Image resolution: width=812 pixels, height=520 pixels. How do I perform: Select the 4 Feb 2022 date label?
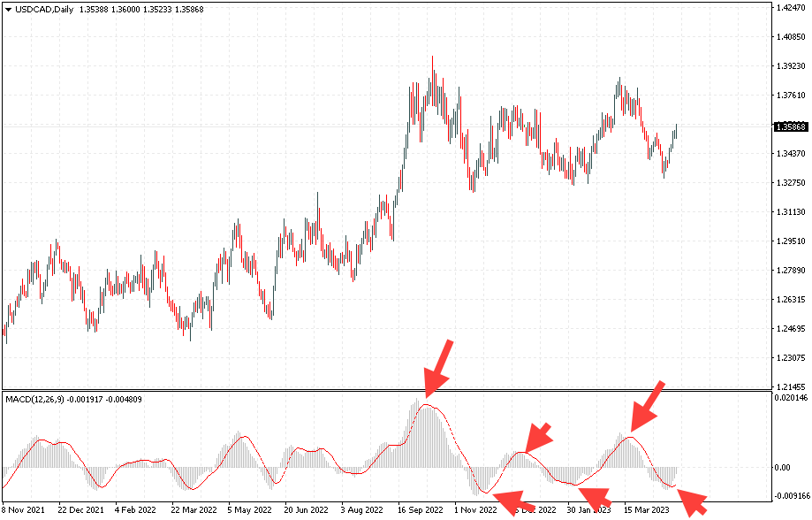click(x=136, y=510)
